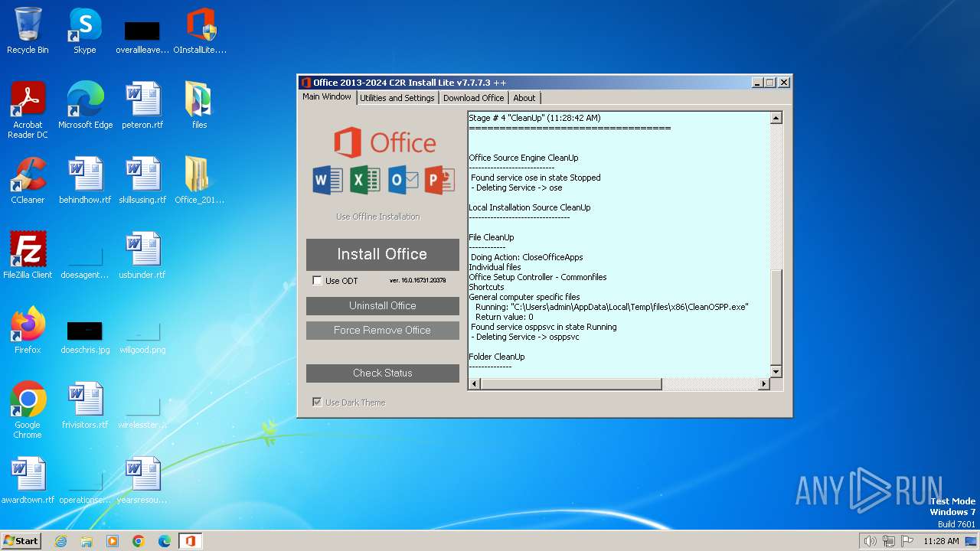The width and height of the screenshot is (980, 551).
Task: Open Action Center flag tray icon
Action: [907, 541]
